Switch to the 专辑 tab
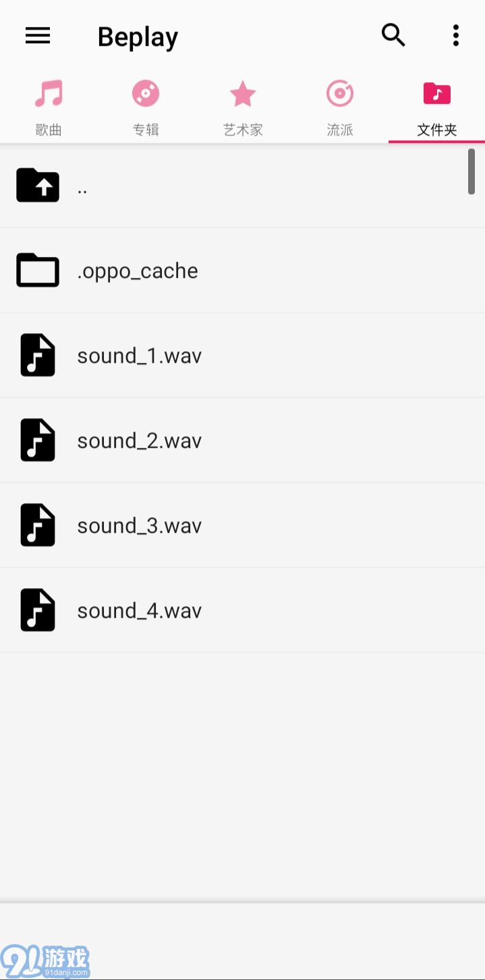Image resolution: width=485 pixels, height=980 pixels. tap(145, 108)
